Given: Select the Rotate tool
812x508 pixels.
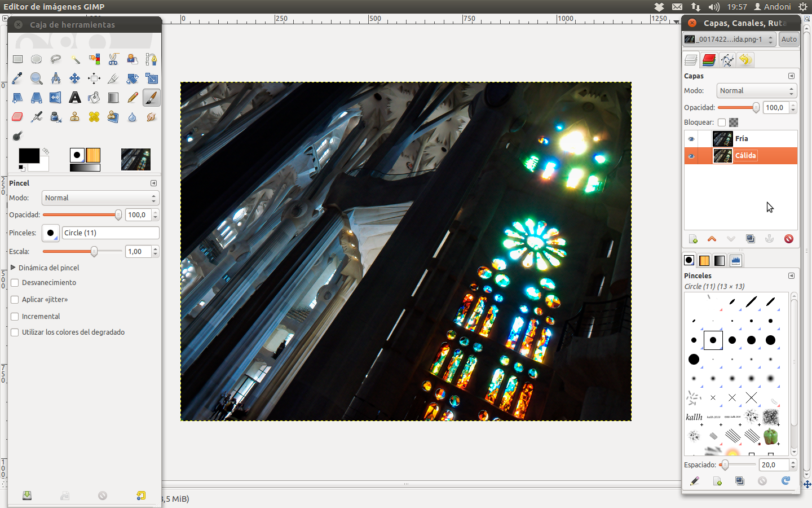Looking at the screenshot, I should coord(133,78).
